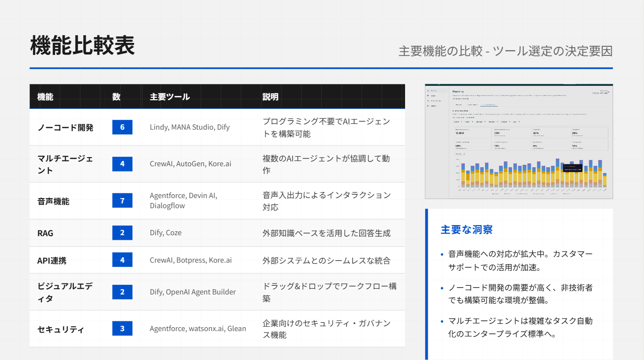The width and height of the screenshot is (644, 360).
Task: Click the count badge in the マルチエージェント row
Action: tap(122, 164)
